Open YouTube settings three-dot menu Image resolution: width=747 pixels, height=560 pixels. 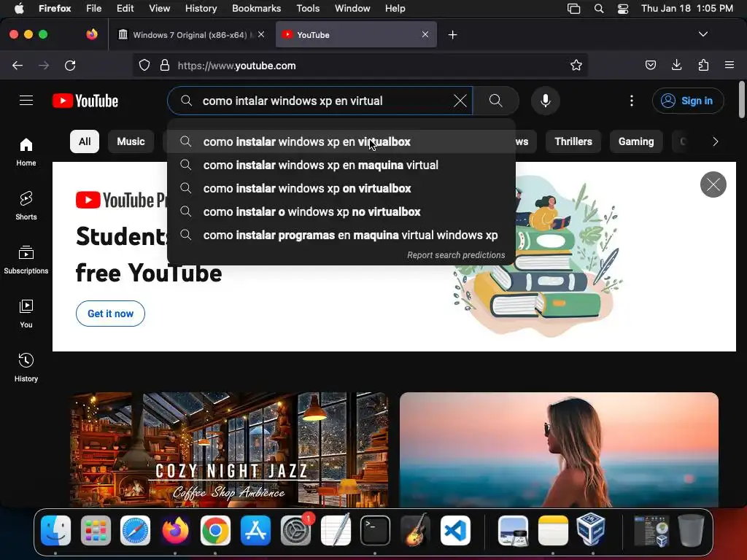(x=632, y=101)
